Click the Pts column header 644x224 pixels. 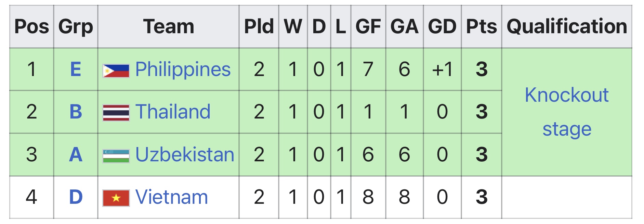482,27
